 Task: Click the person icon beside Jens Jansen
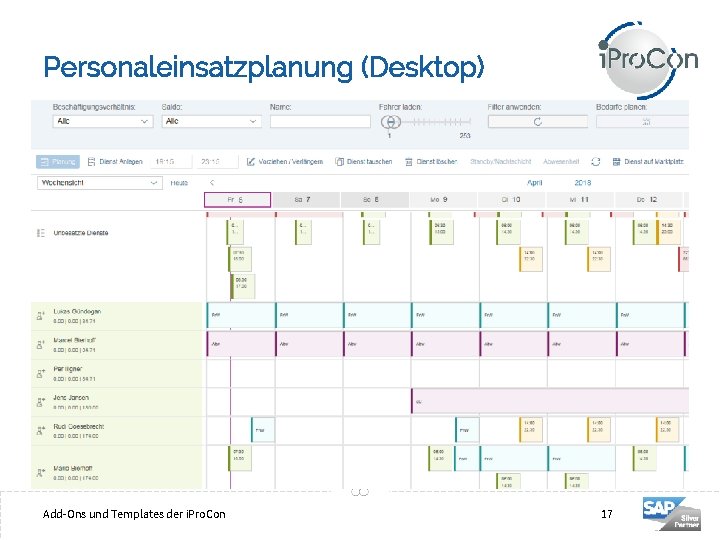[x=40, y=402]
